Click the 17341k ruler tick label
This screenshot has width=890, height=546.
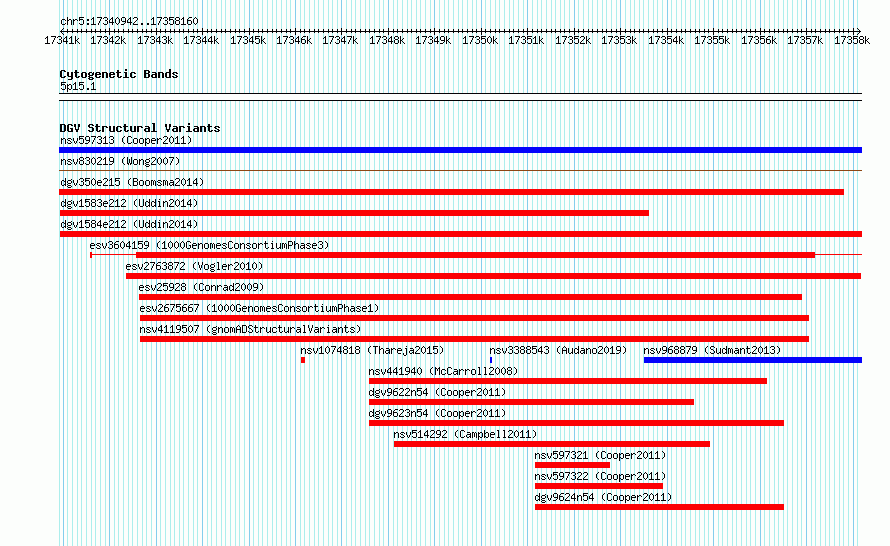pos(62,40)
